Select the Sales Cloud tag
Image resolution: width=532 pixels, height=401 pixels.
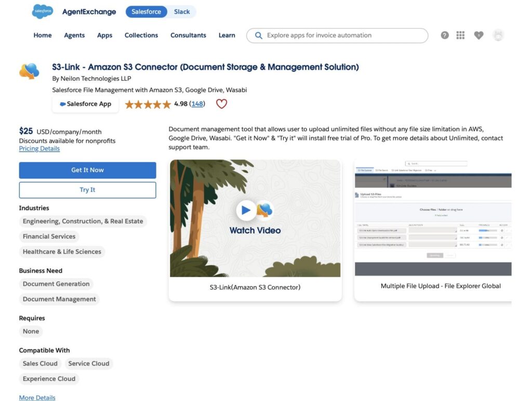click(40, 364)
